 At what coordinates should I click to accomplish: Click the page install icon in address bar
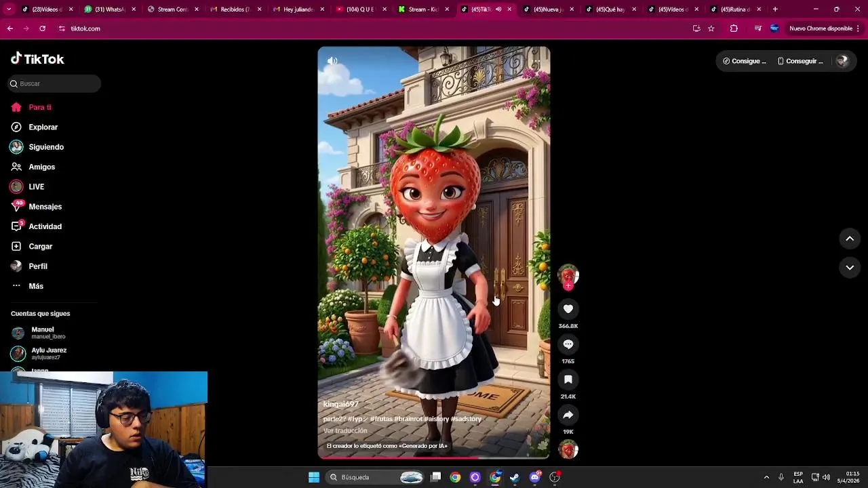[696, 28]
